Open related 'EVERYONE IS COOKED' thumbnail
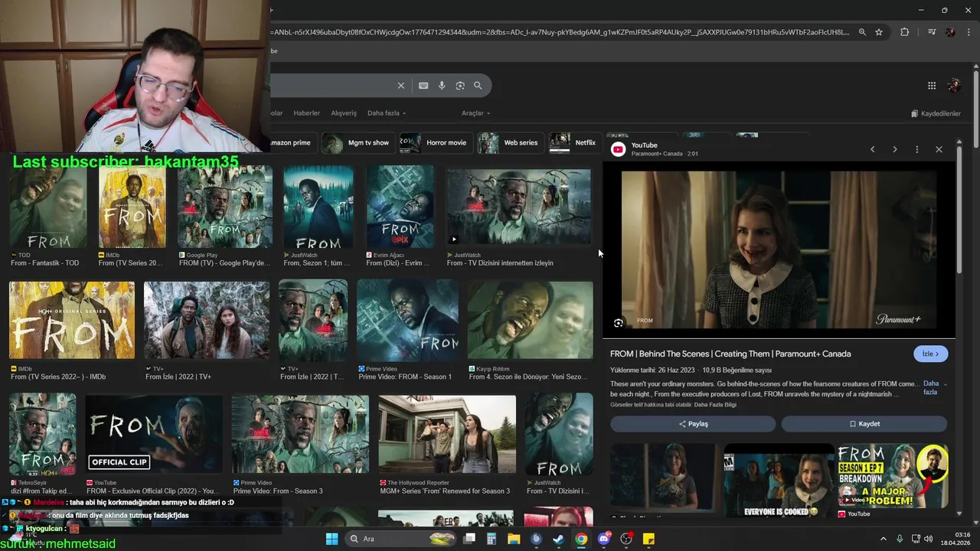The height and width of the screenshot is (551, 980). pyautogui.click(x=779, y=481)
